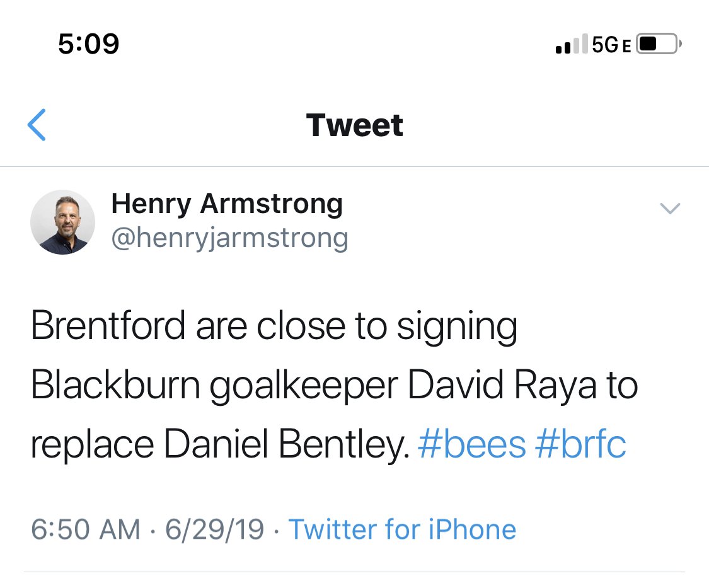Tap the word Brentford in the tweet
This screenshot has width=709, height=588.
(x=108, y=326)
